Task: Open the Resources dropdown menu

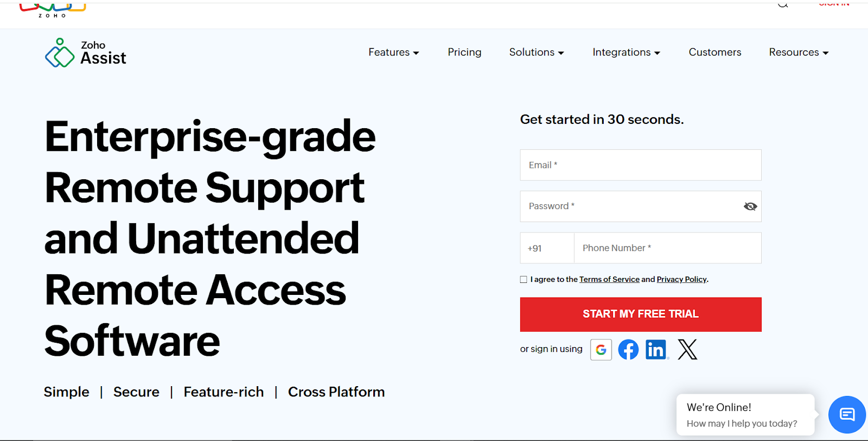Action: [x=798, y=53]
